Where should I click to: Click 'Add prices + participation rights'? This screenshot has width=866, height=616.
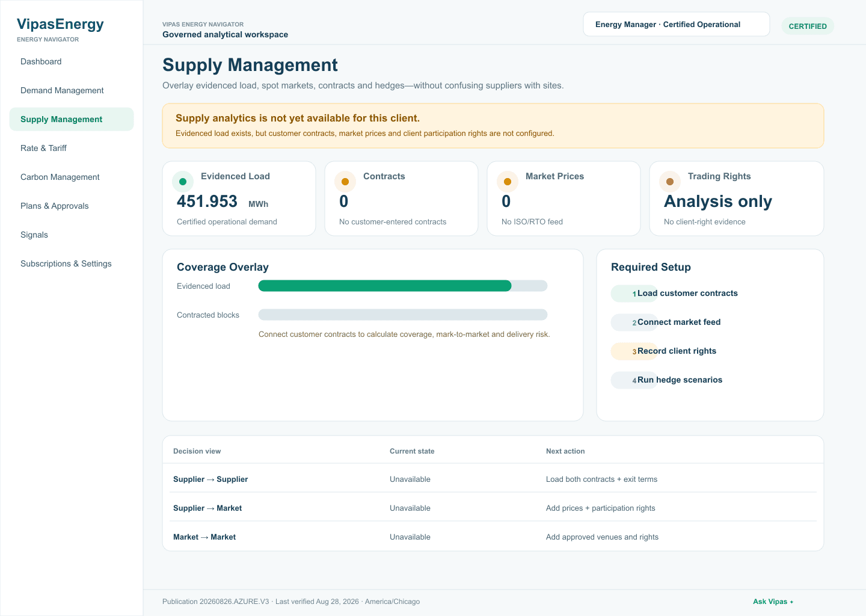(601, 508)
